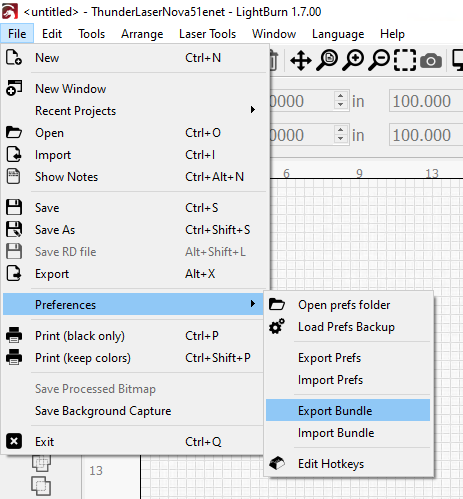Screen dimensions: 463x499
Task: Click the first 100.000 percentage field
Action: (426, 101)
